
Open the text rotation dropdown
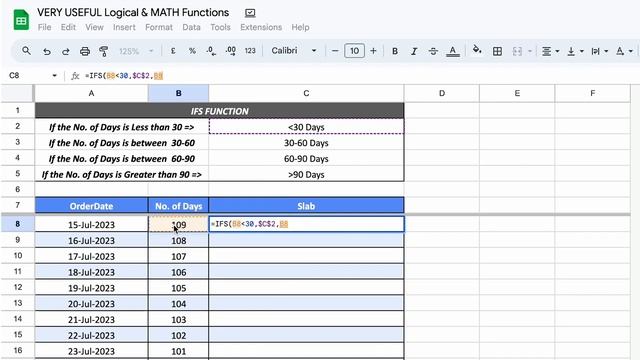pos(624,51)
